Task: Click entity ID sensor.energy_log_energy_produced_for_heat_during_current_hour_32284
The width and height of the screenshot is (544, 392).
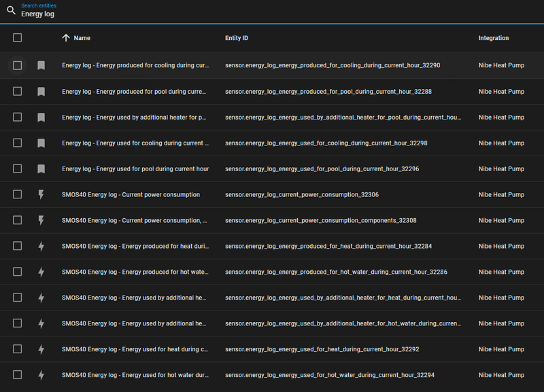Action: point(328,246)
